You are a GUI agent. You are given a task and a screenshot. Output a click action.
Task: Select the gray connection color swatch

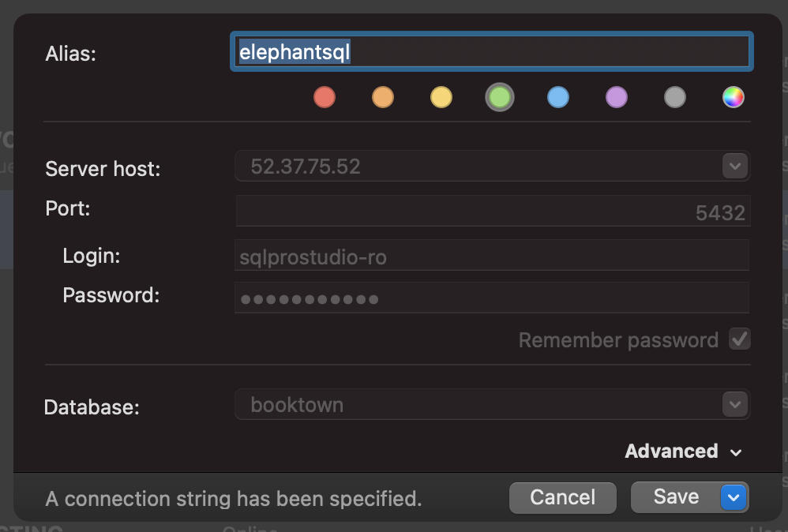coord(675,97)
